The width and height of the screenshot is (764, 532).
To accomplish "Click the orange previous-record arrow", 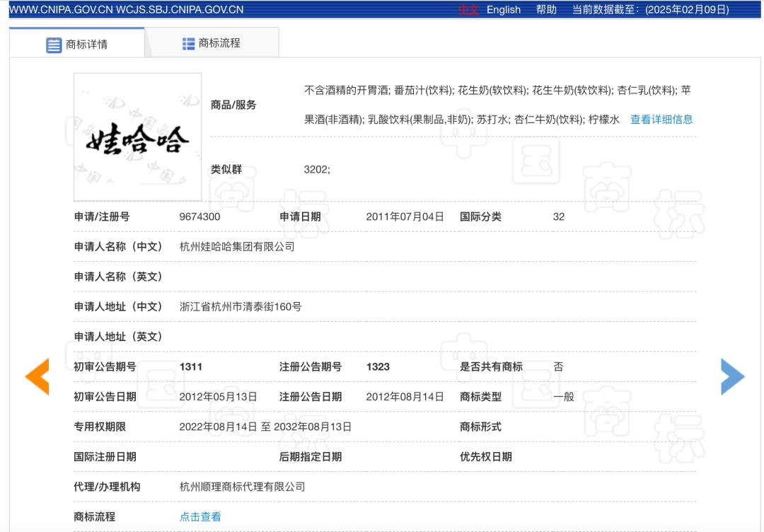I will 37,376.
